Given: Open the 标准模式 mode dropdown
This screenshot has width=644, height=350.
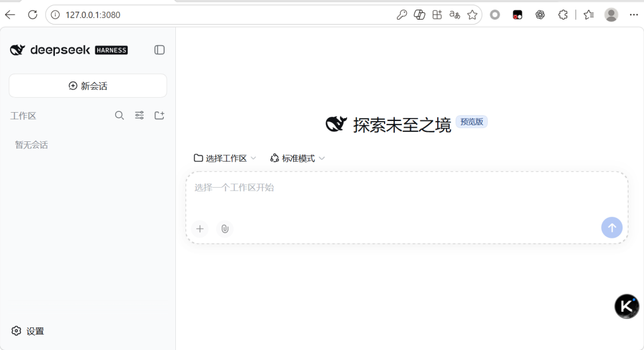Looking at the screenshot, I should pos(298,158).
